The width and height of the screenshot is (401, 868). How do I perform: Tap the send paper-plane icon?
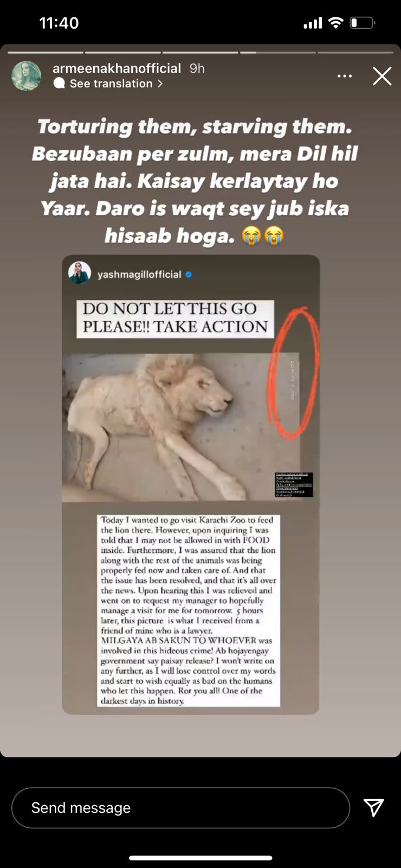point(374,808)
